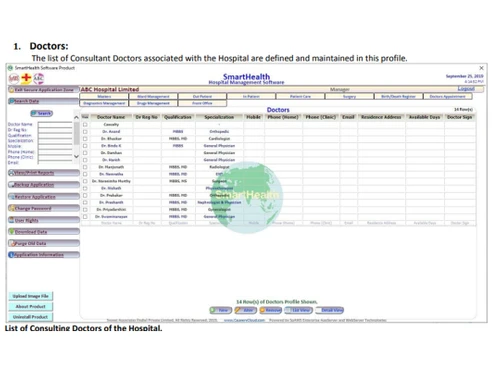Click the Specialization column header
The width and height of the screenshot is (500, 375).
(x=219, y=117)
